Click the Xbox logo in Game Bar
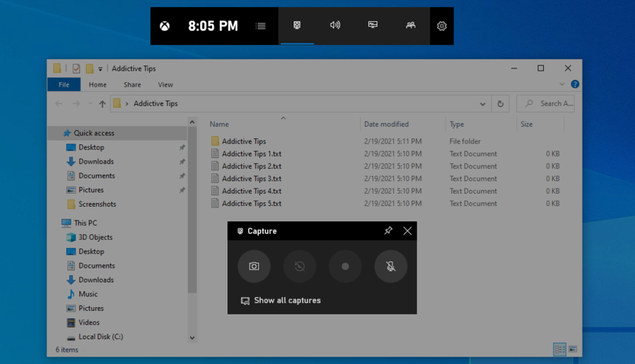Screen dimensions: 635x364 [165, 26]
